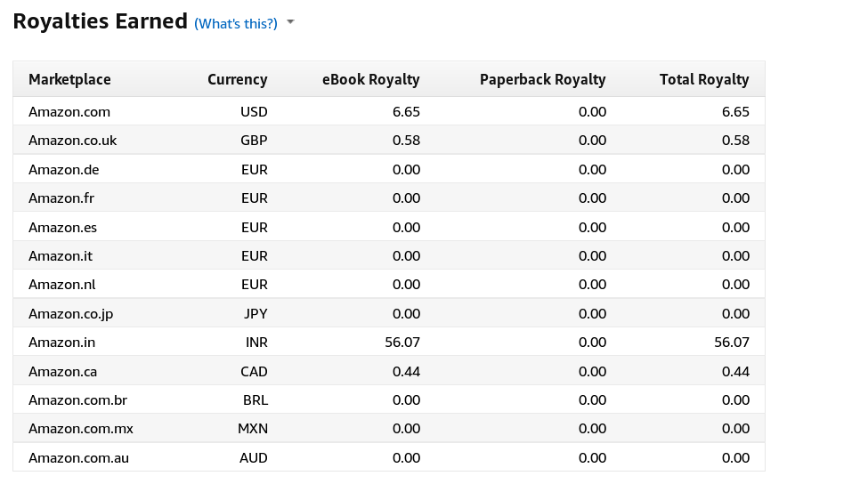Expand the arrow next to What's this?
This screenshot has width=868, height=484.
pos(290,22)
